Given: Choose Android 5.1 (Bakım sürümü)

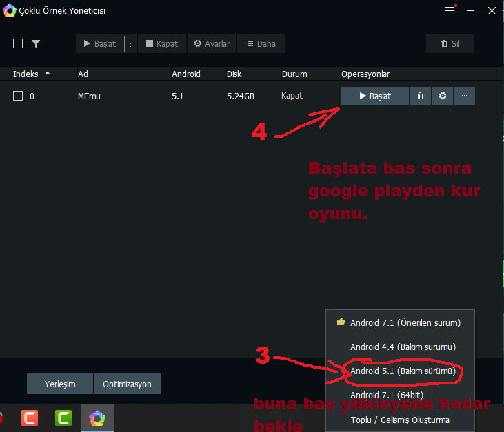Looking at the screenshot, I should [400, 371].
